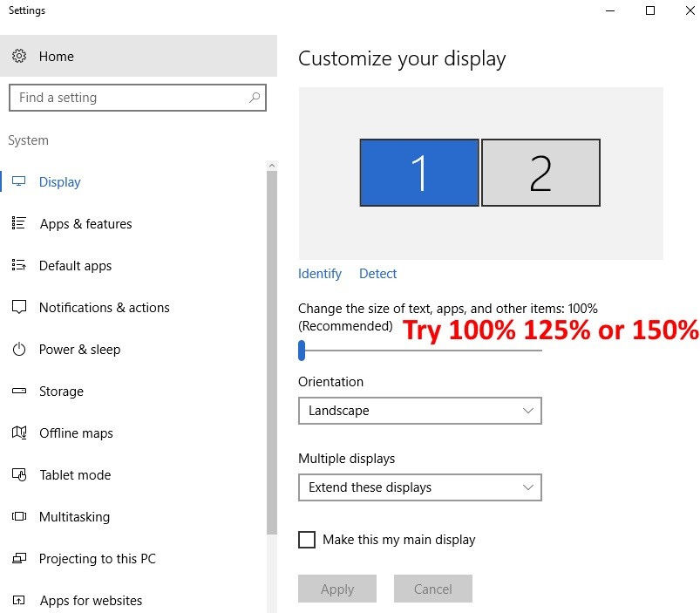Select monitor 2 in display preview

[540, 173]
